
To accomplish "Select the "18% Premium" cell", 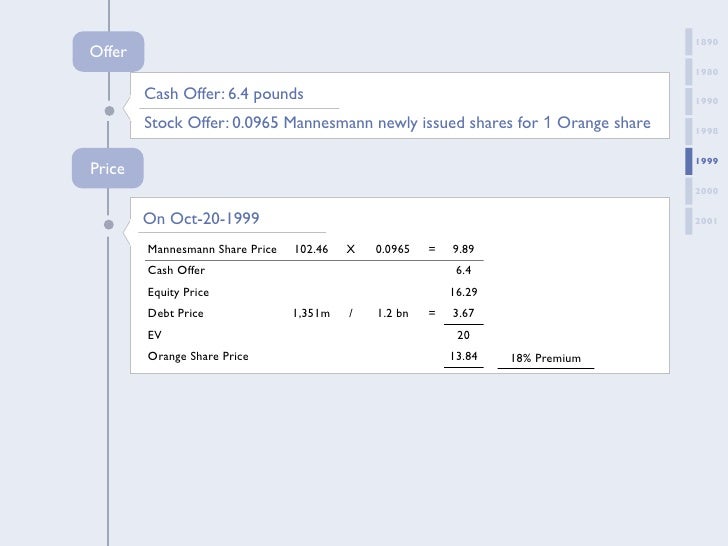I will pos(545,357).
